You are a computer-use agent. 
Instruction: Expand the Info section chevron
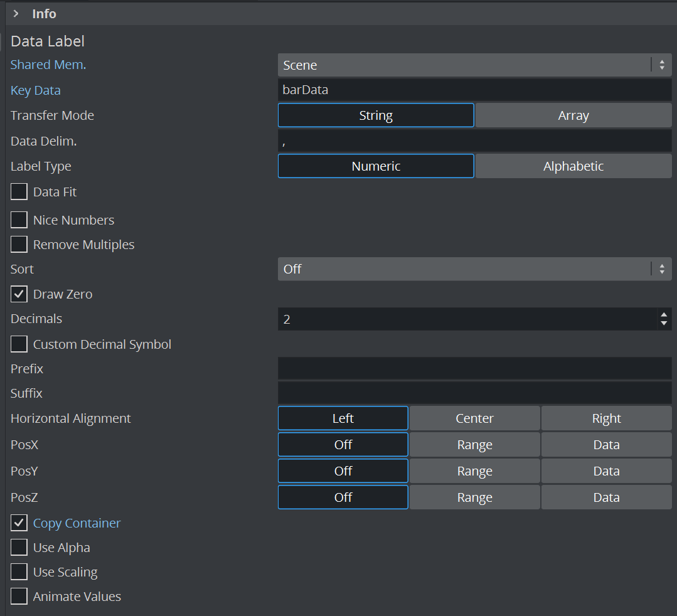pyautogui.click(x=16, y=13)
